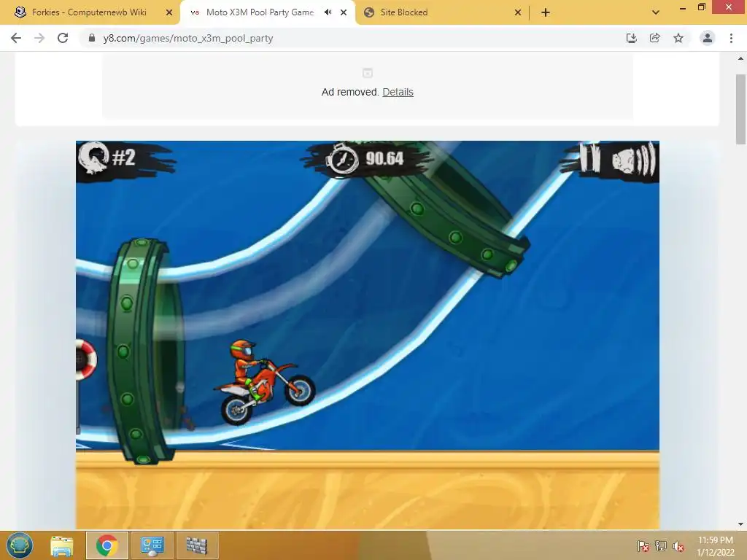This screenshot has height=560, width=747.
Task: Open the Details link for removed ad
Action: point(398,92)
